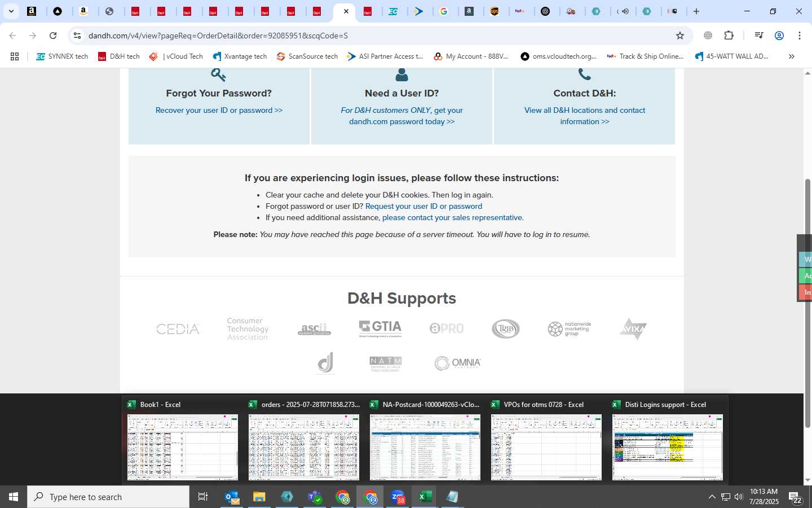
Task: Click the address bar URL field
Action: 378,36
